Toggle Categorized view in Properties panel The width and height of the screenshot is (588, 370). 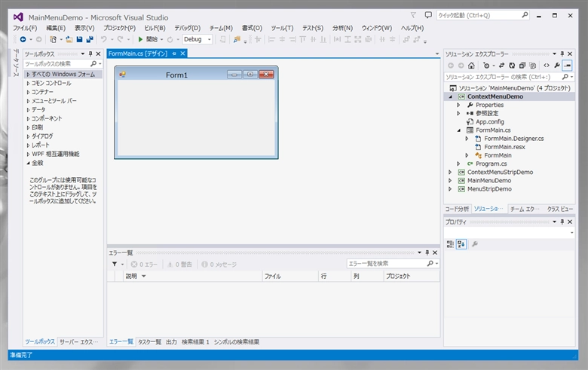coord(450,244)
